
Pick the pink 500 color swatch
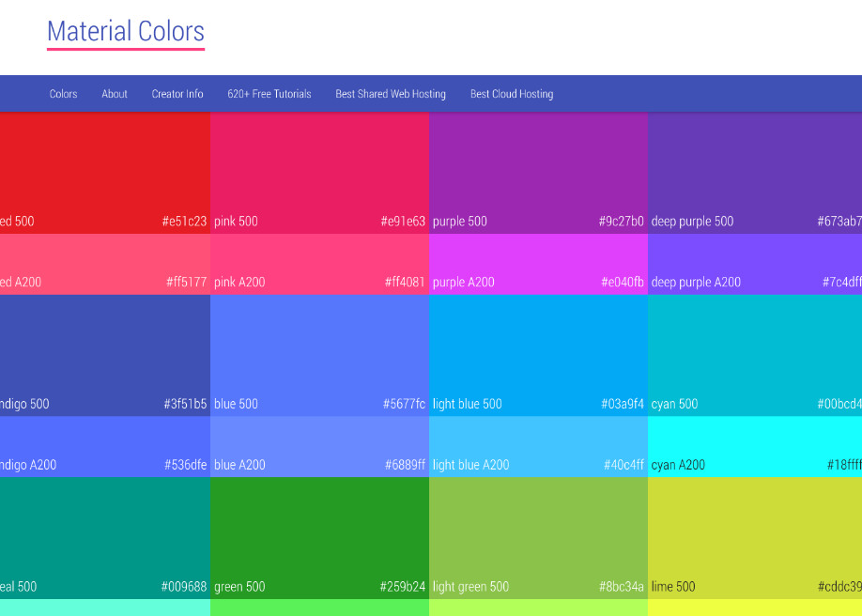(319, 173)
